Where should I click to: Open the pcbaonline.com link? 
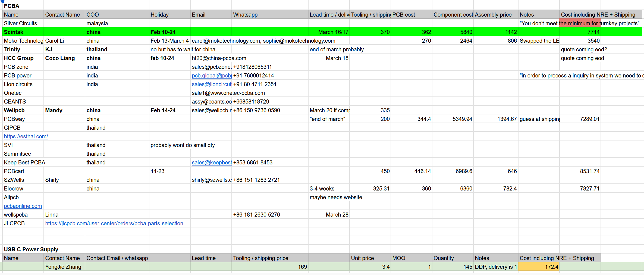(x=23, y=206)
